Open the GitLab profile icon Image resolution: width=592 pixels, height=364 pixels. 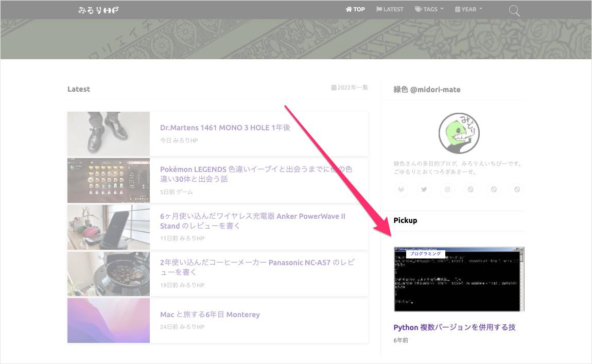401,189
